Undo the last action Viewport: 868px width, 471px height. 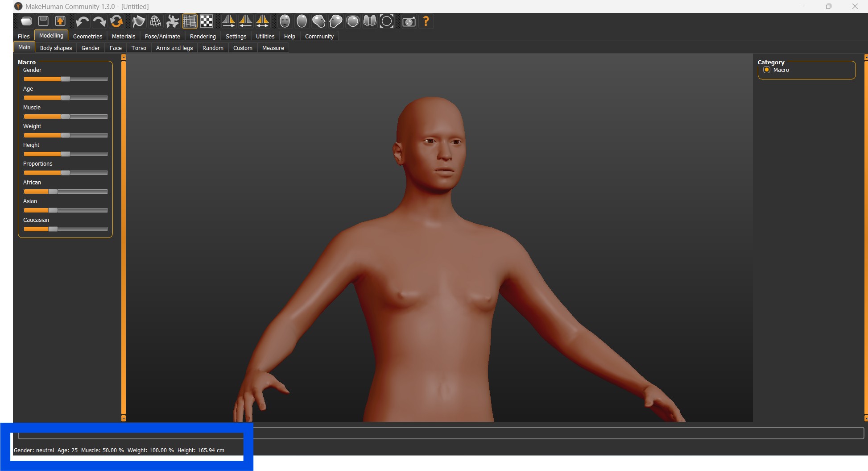point(82,21)
